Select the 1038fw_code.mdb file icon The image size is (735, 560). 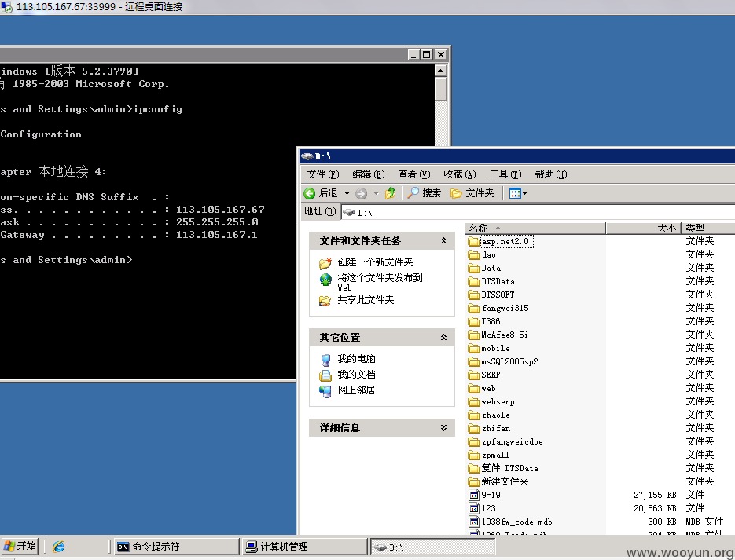coord(474,522)
